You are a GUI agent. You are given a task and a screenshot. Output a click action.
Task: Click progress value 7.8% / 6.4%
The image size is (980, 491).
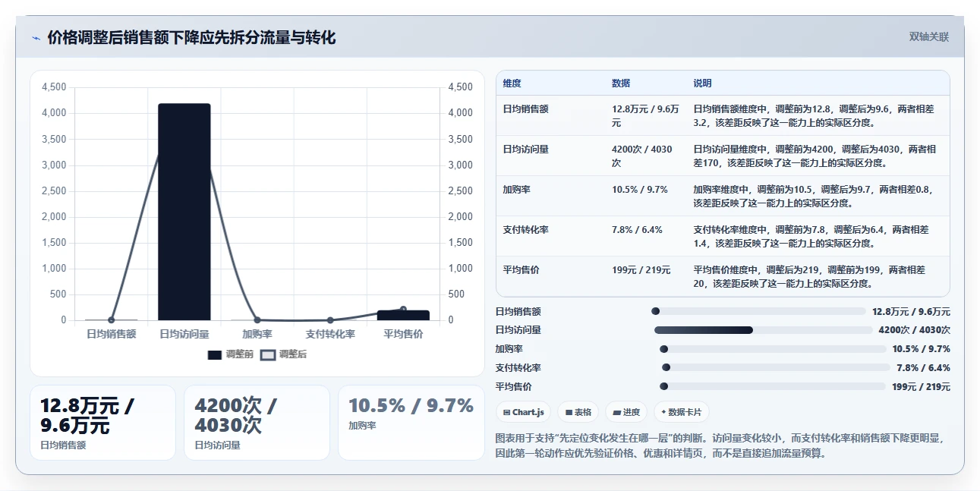coord(923,367)
